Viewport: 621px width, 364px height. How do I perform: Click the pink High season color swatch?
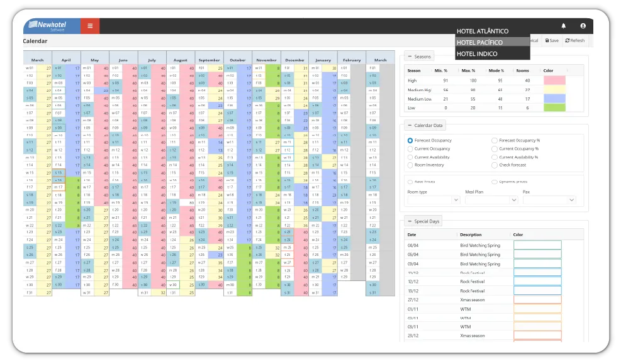(554, 80)
